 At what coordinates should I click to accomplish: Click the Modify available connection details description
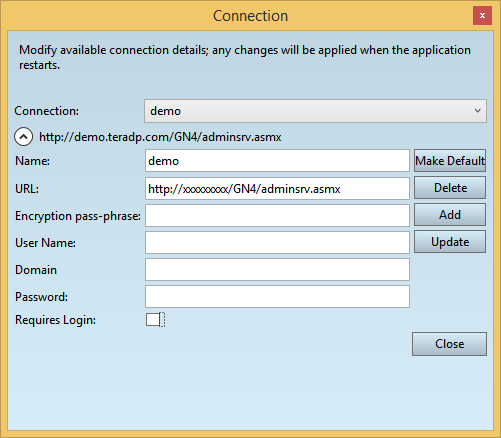pyautogui.click(x=245, y=57)
